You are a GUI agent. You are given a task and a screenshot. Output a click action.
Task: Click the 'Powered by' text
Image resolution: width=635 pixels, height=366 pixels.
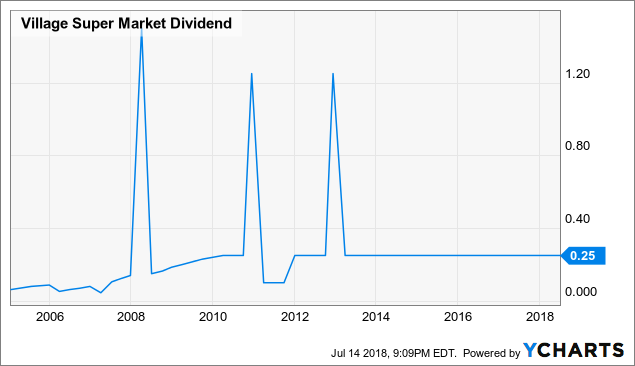pyautogui.click(x=492, y=353)
